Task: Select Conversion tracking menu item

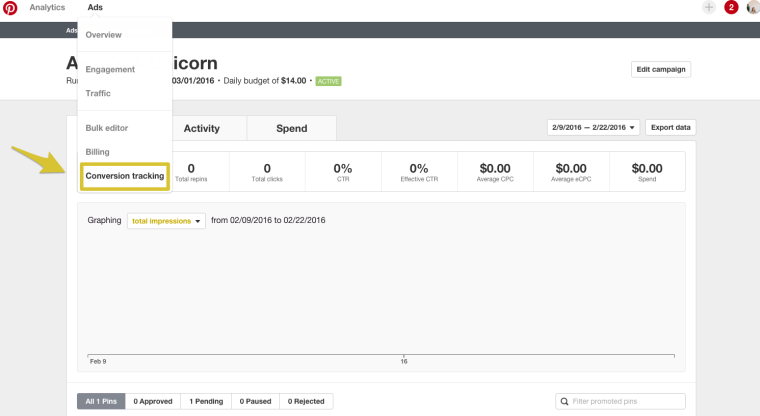Action: pyautogui.click(x=125, y=176)
